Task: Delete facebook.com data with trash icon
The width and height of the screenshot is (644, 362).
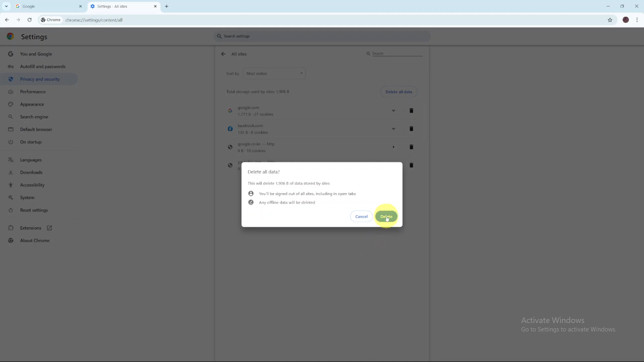Action: (411, 129)
